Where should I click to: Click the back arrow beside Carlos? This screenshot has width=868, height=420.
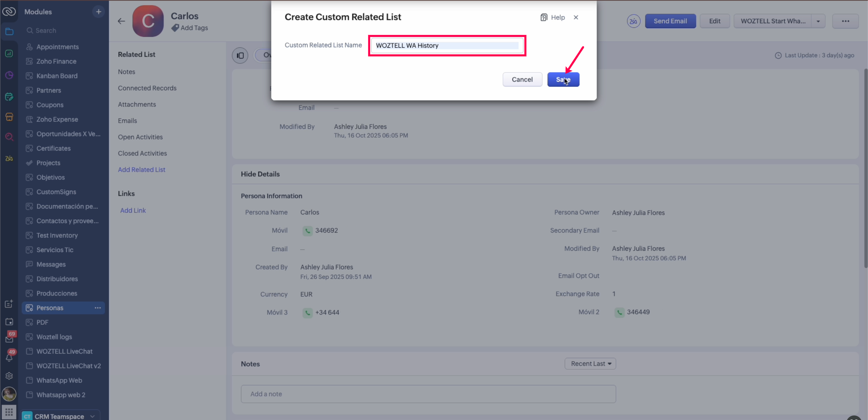(x=121, y=21)
